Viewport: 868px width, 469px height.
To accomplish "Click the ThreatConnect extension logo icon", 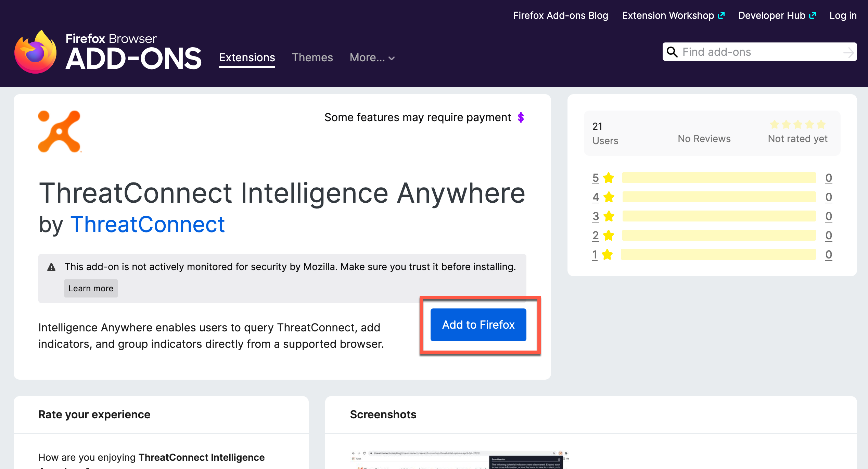I will pyautogui.click(x=60, y=131).
